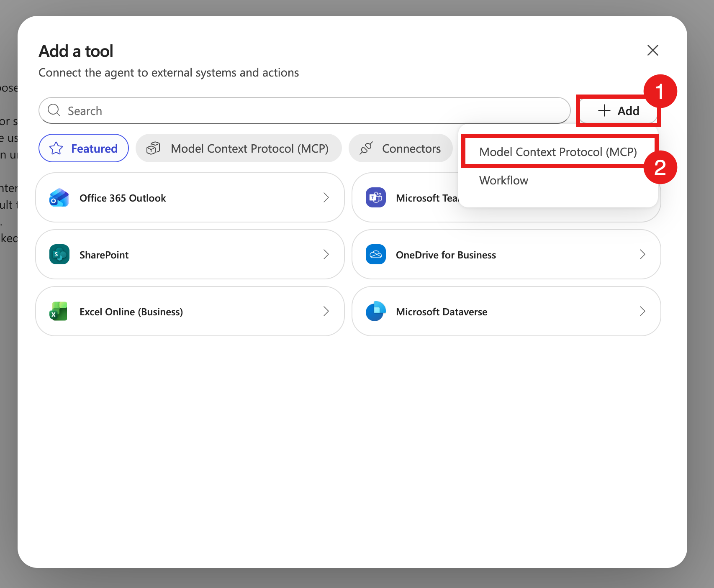Image resolution: width=714 pixels, height=588 pixels.
Task: Open the Microsoft Teams tool label
Action: coord(427,198)
